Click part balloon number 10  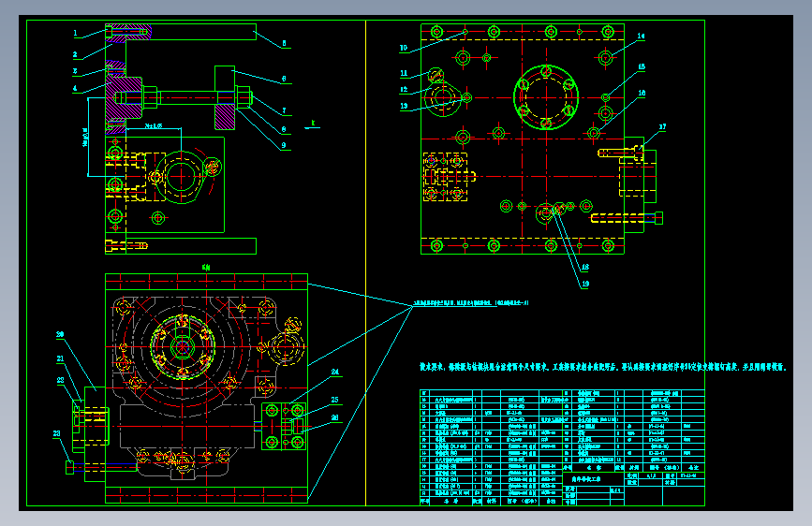404,48
